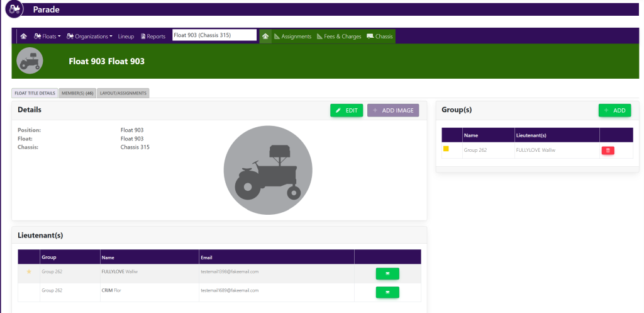Click the Float 903 (Chassis 315) search field
This screenshot has height=313, width=644.
[x=214, y=35]
